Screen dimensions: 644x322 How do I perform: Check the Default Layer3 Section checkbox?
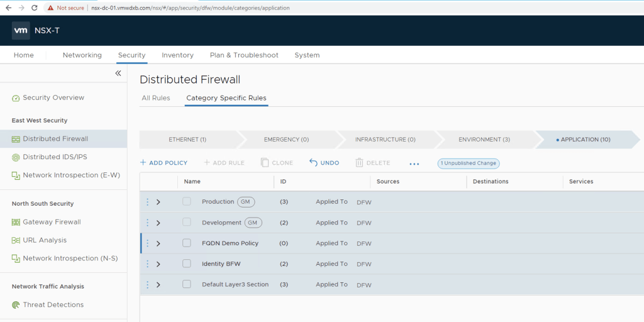tap(187, 284)
